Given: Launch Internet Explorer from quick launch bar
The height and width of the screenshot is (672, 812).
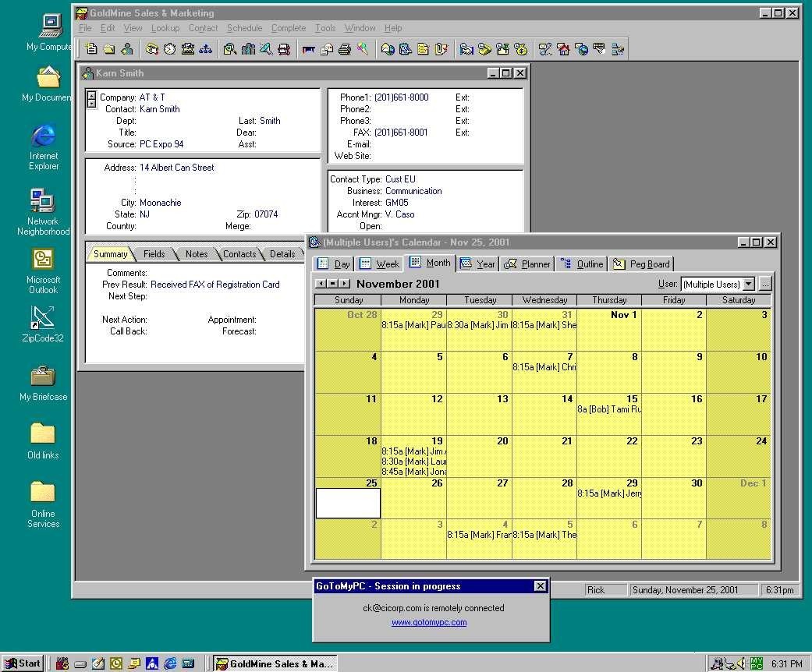Looking at the screenshot, I should pyautogui.click(x=170, y=663).
